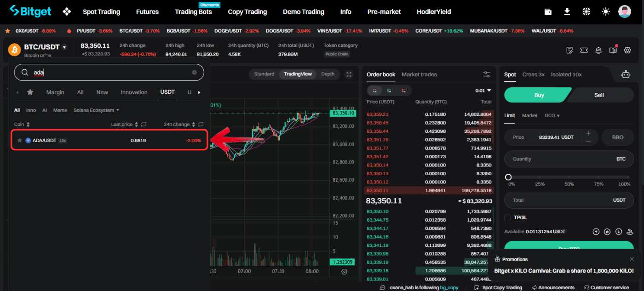Open the price alert bell icon

click(x=598, y=50)
